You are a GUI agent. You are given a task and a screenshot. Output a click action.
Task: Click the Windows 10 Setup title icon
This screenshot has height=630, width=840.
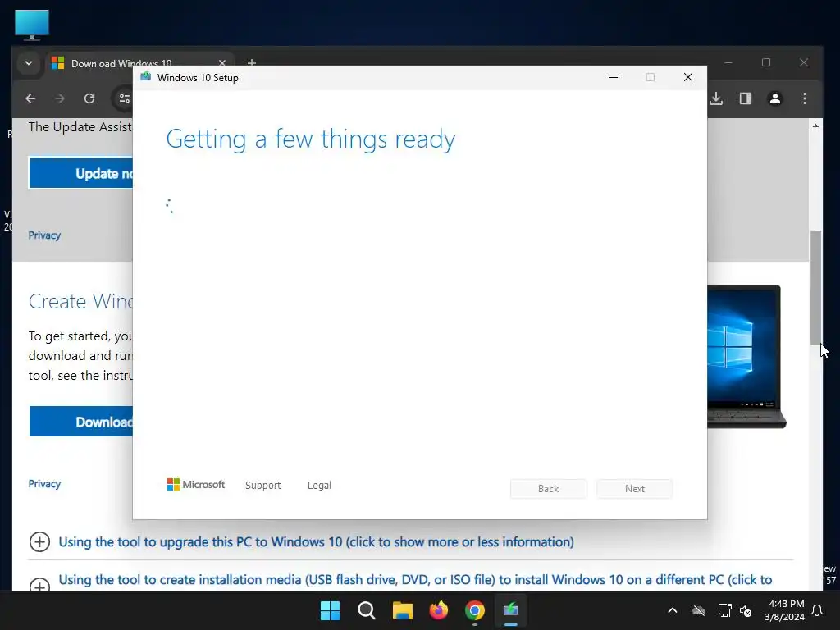pos(145,77)
